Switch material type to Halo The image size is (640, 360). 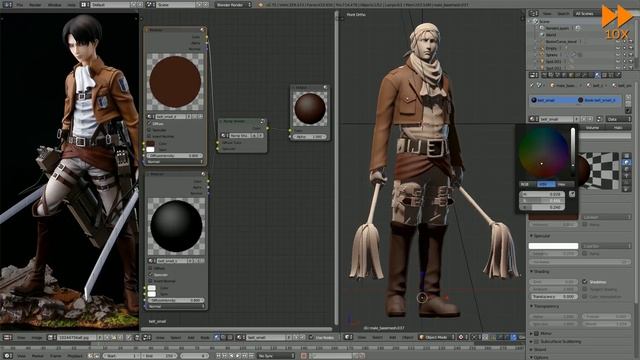point(618,128)
